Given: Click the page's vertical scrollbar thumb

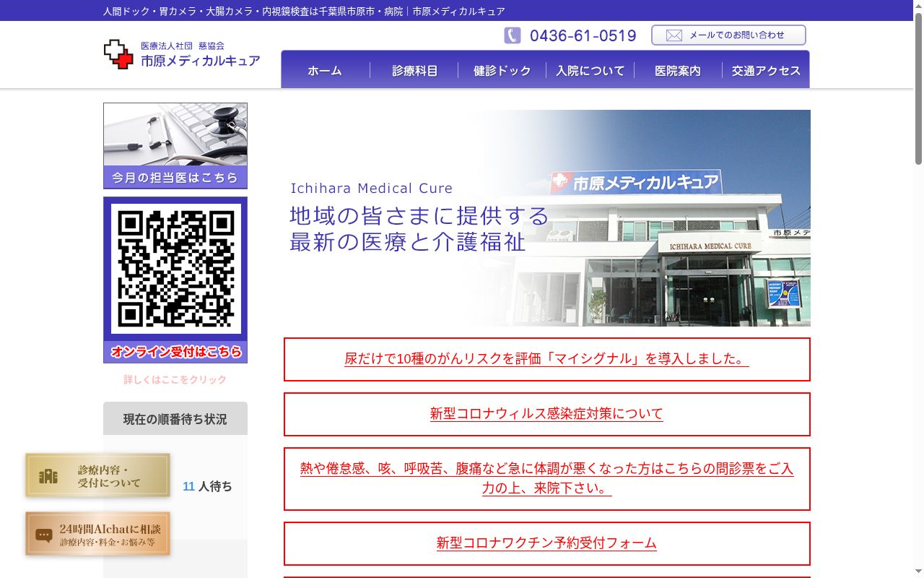Looking at the screenshot, I should click(x=918, y=90).
